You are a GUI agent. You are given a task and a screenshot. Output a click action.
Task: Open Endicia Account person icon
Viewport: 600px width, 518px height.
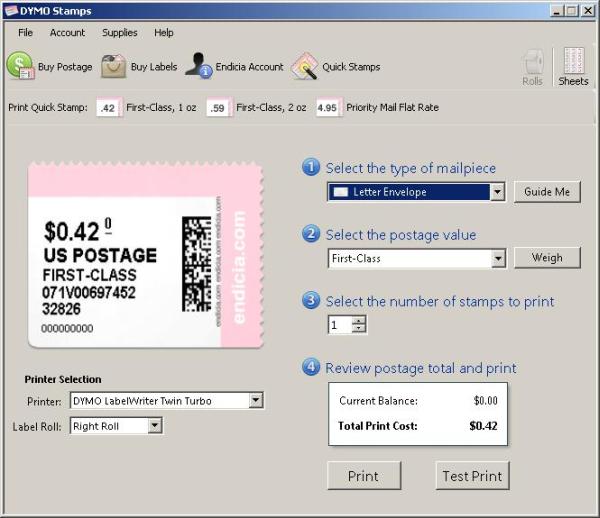tap(199, 66)
